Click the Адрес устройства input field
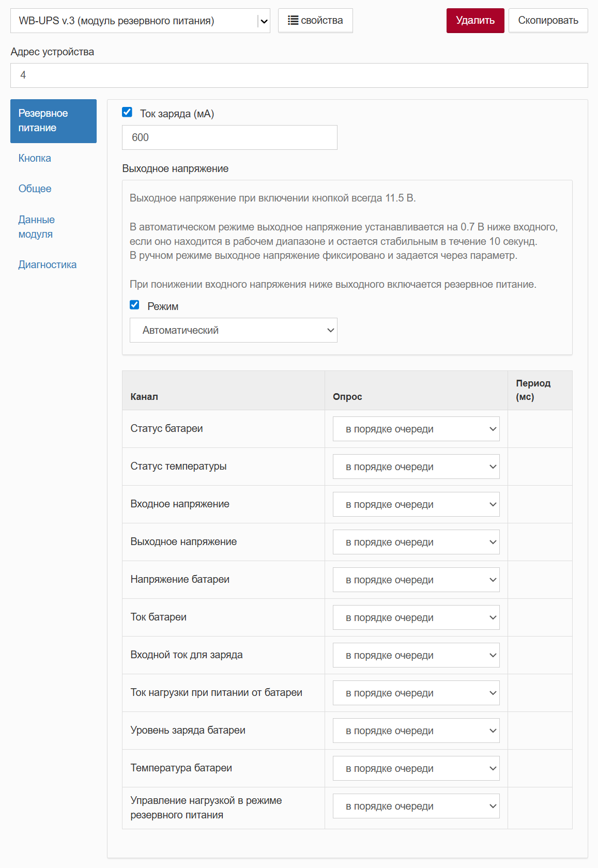598x868 pixels. (299, 75)
